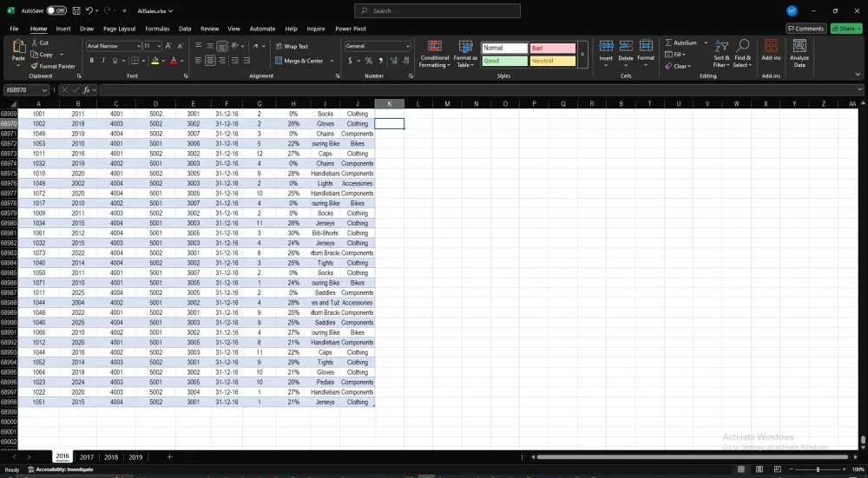Undo last action in title bar
This screenshot has width=868, height=478.
tap(89, 10)
